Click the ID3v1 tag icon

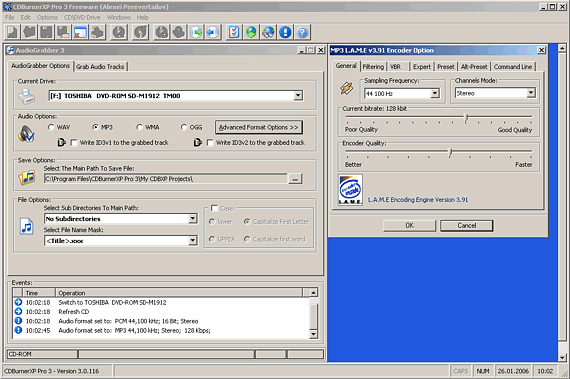(61, 142)
